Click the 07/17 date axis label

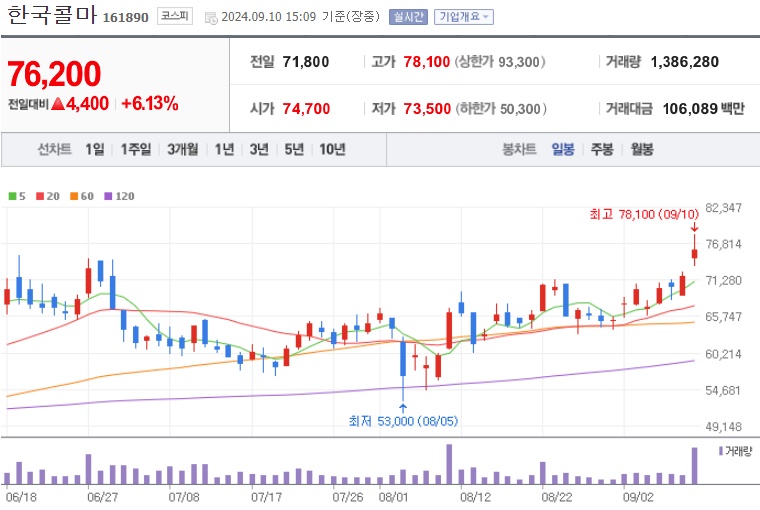(x=266, y=497)
